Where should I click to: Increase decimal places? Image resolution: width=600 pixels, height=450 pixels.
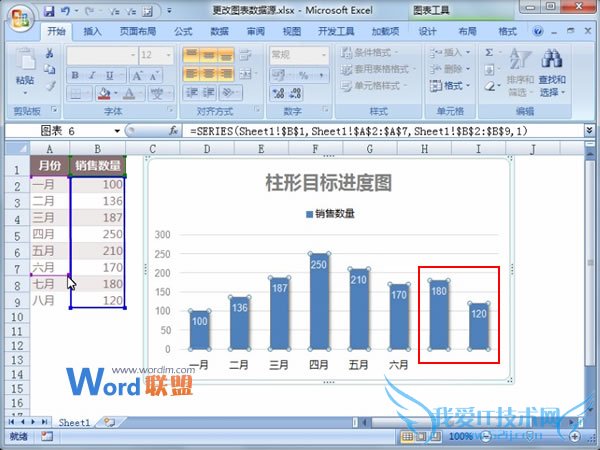(x=278, y=93)
